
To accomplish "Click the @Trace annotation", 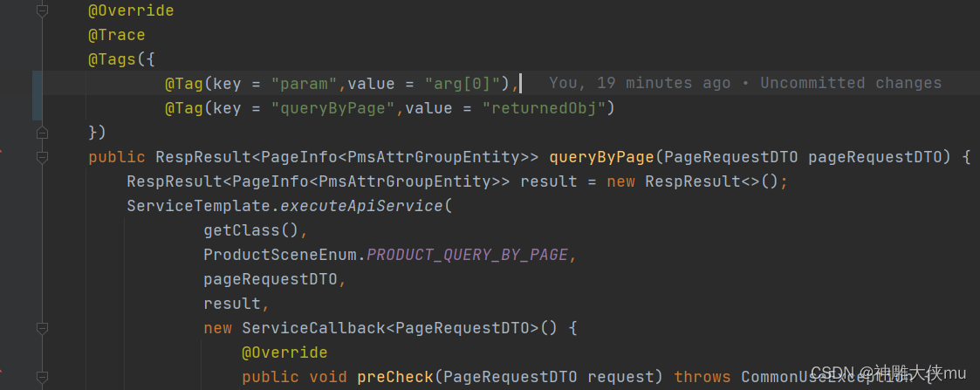I will [x=116, y=35].
